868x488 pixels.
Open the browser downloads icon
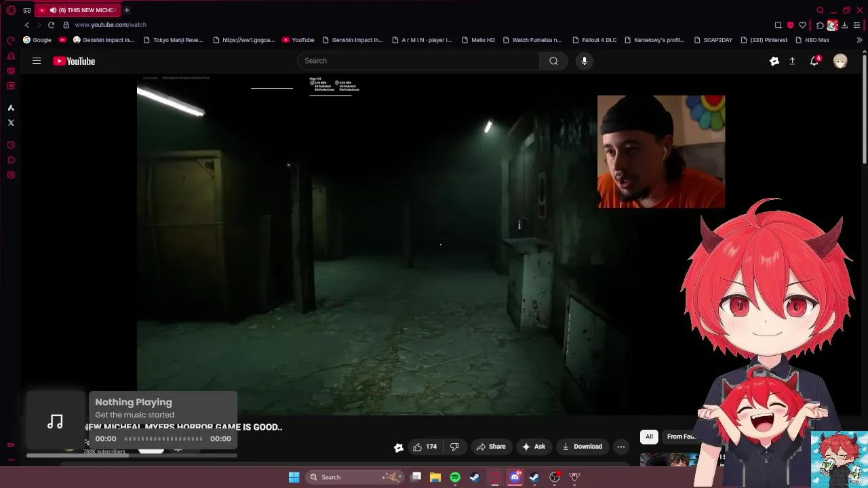point(844,25)
